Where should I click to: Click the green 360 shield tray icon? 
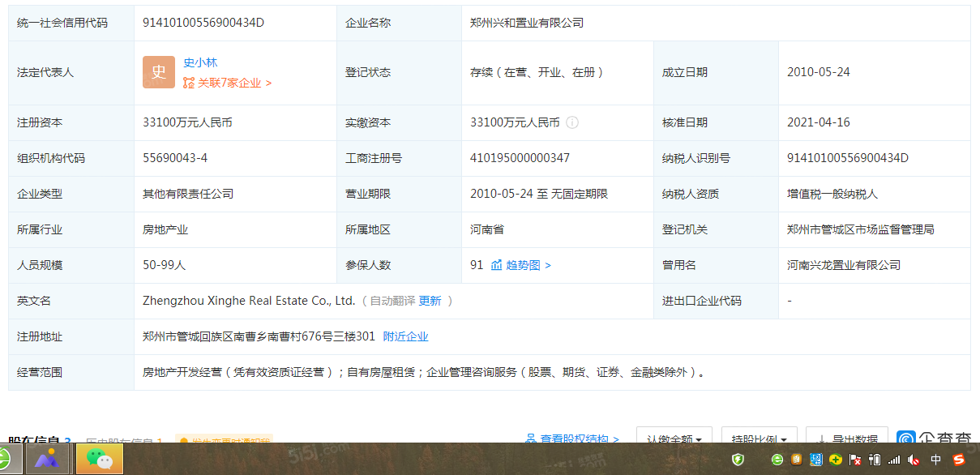click(738, 460)
